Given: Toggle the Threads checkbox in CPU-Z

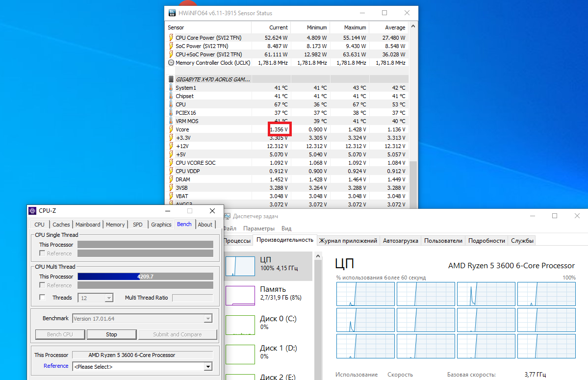Looking at the screenshot, I should (x=42, y=297).
